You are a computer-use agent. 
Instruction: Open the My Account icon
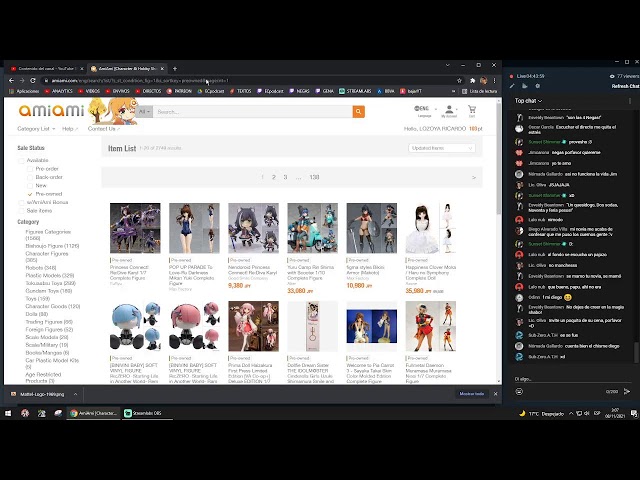[x=449, y=109]
